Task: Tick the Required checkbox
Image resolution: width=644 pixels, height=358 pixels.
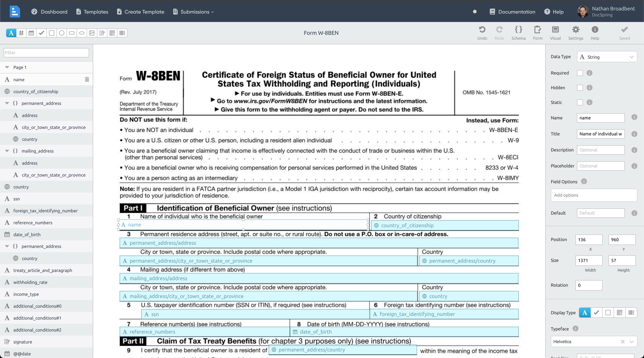Action: click(x=580, y=73)
